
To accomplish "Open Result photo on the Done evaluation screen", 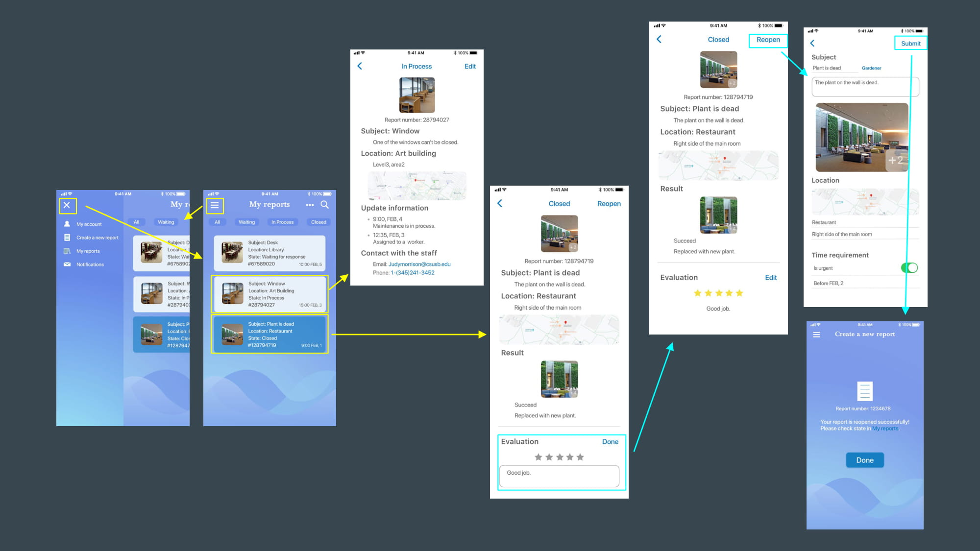I will (559, 379).
